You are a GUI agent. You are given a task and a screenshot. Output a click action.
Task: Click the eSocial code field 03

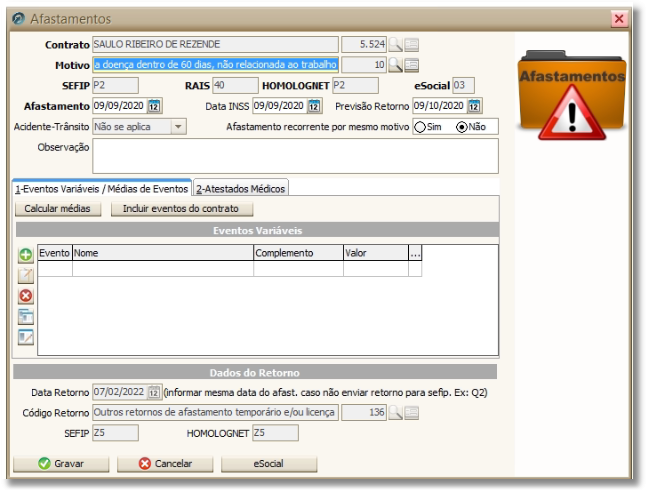point(463,85)
